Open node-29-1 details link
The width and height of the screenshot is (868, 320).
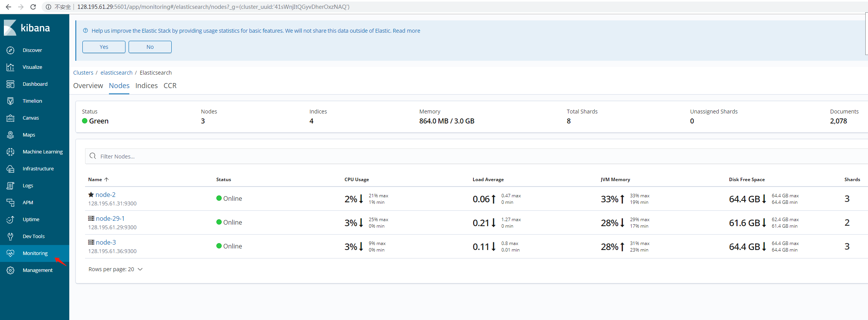pyautogui.click(x=110, y=218)
